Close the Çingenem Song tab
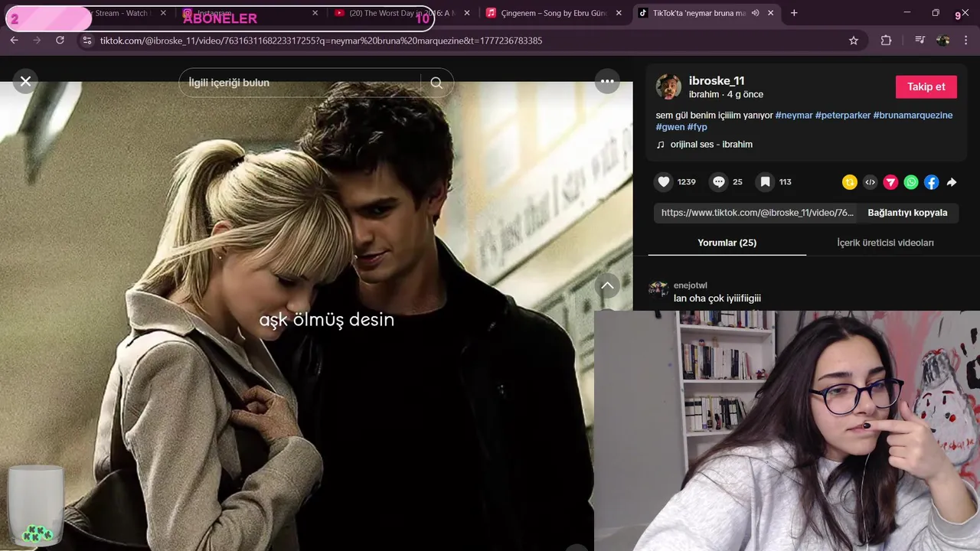This screenshot has width=980, height=551. pos(619,13)
